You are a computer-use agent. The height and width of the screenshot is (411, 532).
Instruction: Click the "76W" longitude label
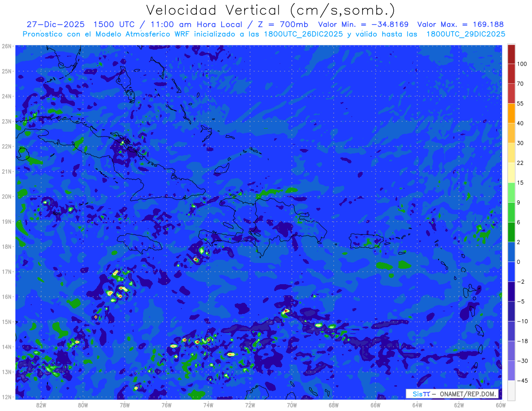tap(166, 405)
